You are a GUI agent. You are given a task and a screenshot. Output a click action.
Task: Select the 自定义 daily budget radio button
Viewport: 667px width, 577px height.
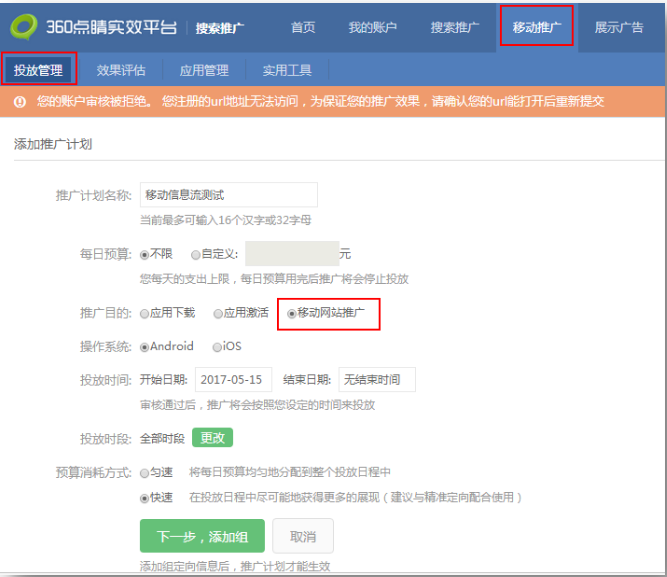[196, 254]
